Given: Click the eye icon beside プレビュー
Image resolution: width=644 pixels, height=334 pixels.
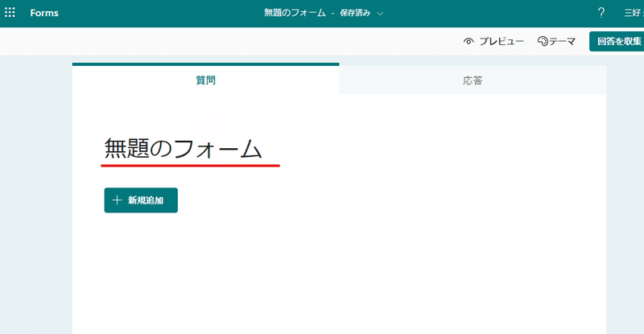Looking at the screenshot, I should pos(469,42).
